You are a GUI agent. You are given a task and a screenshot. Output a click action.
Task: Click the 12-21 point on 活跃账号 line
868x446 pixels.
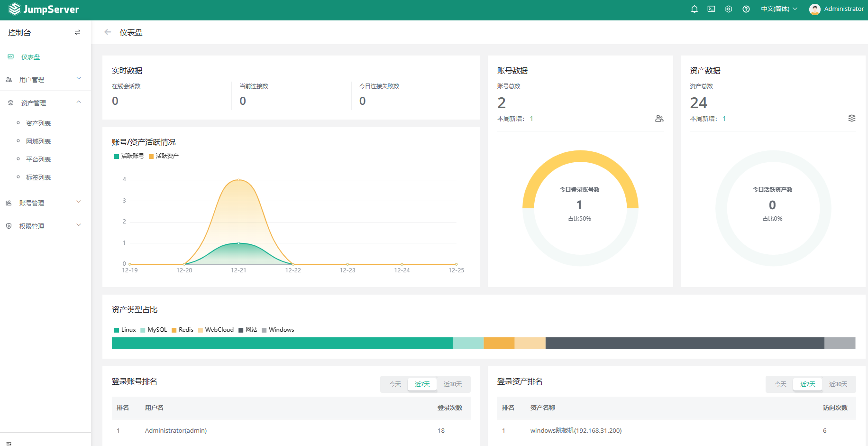[x=238, y=243]
